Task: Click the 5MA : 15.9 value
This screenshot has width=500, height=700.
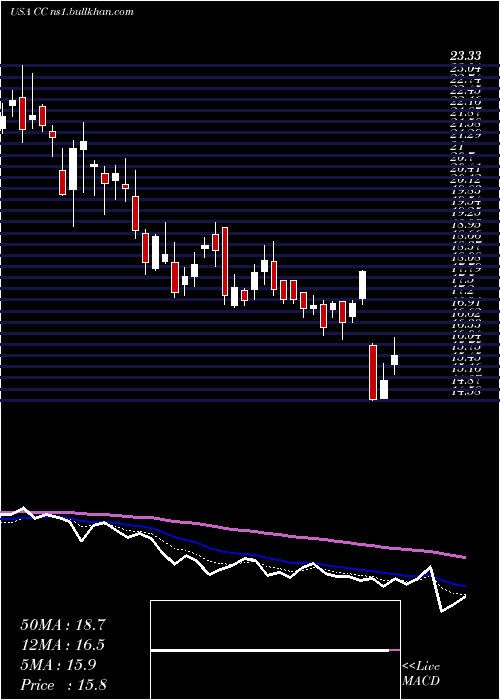Action: tap(58, 665)
